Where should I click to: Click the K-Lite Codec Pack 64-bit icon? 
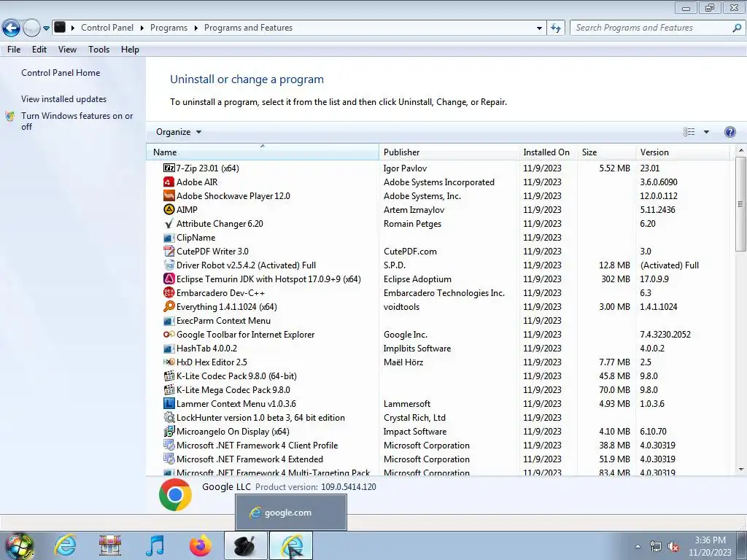169,376
